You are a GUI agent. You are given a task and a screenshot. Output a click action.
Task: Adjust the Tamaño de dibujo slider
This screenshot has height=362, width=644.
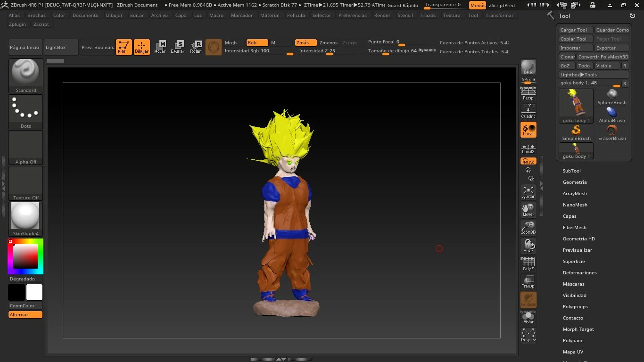tap(402, 51)
